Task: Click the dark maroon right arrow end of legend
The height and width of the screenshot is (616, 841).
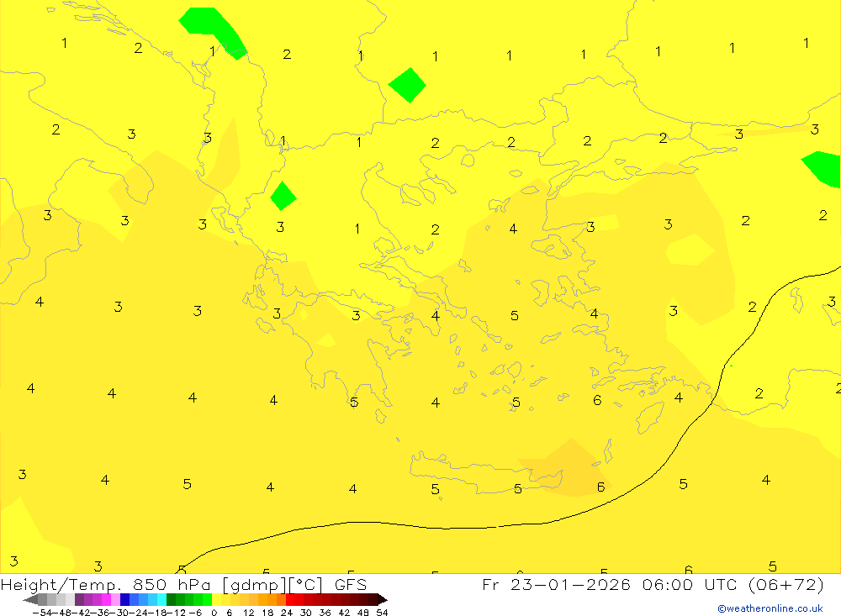Action: [x=383, y=599]
